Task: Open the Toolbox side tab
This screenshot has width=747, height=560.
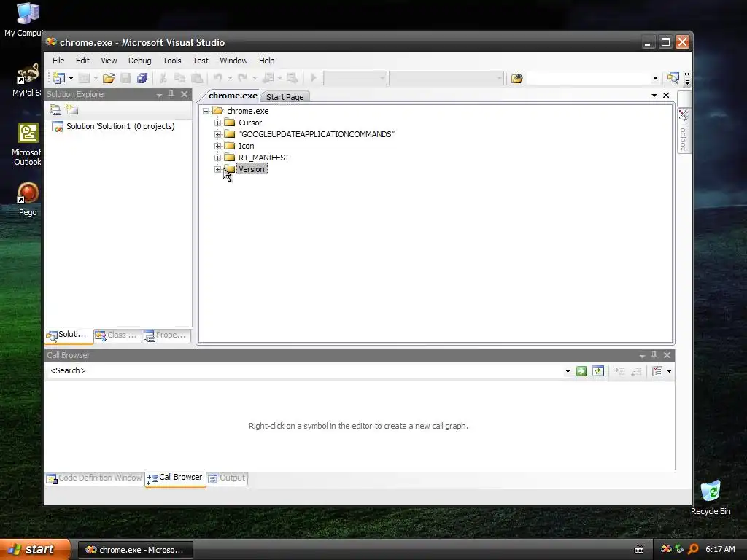Action: pos(684,131)
